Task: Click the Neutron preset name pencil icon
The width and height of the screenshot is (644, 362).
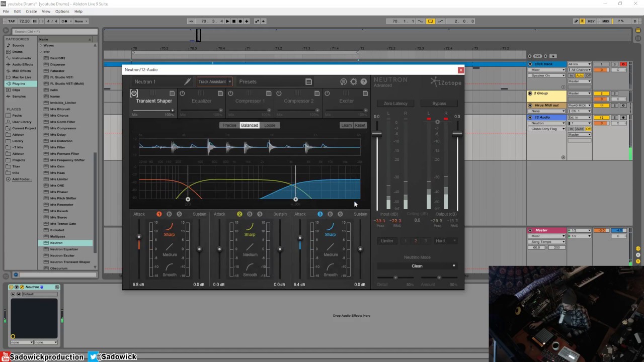Action: click(188, 81)
